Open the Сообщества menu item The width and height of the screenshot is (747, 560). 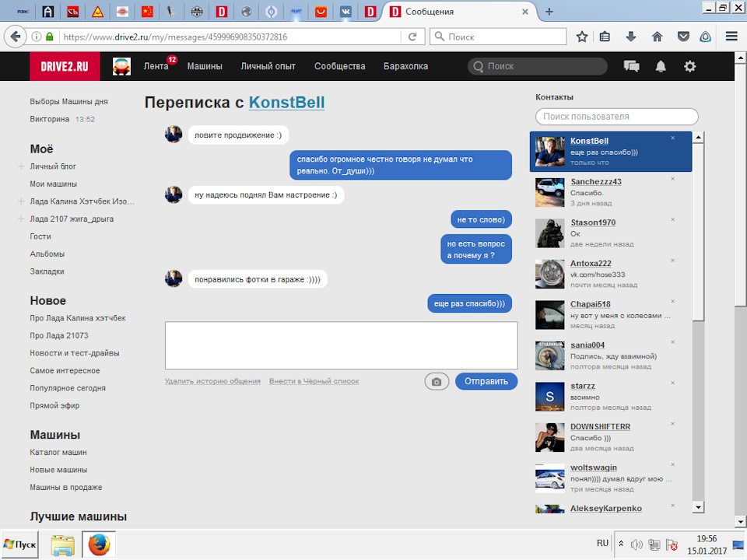click(x=340, y=66)
